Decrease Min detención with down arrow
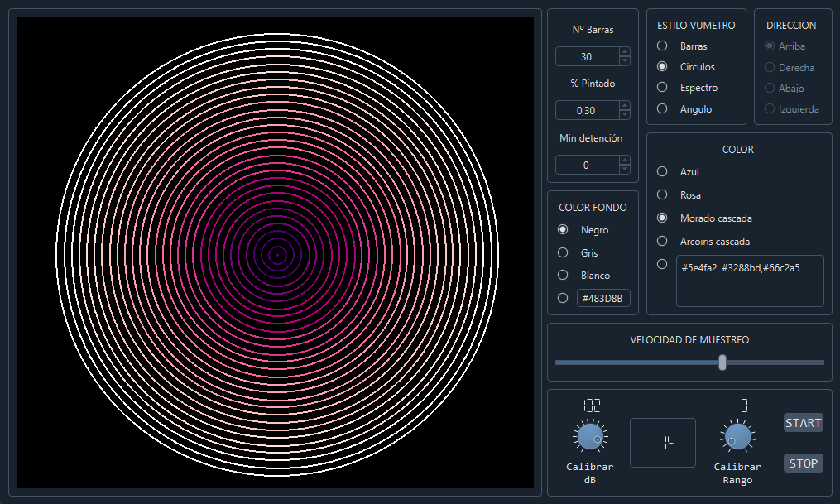 point(625,170)
